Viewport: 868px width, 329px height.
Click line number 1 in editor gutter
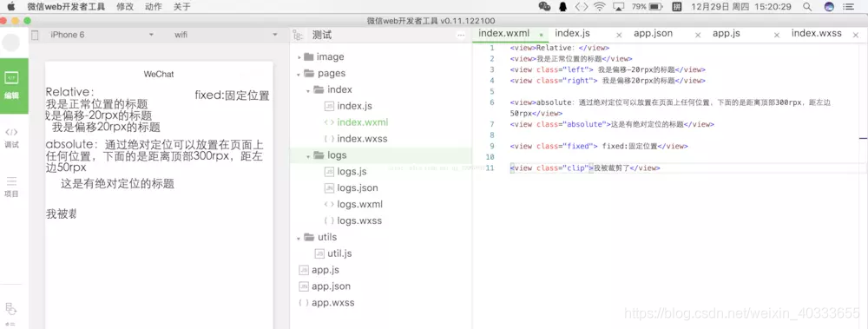point(491,48)
